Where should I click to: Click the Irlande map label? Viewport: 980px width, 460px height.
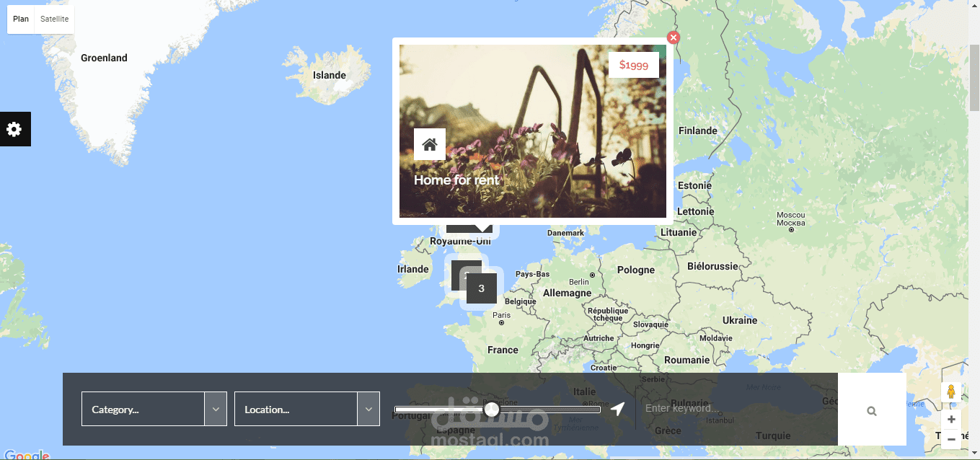pos(413,269)
